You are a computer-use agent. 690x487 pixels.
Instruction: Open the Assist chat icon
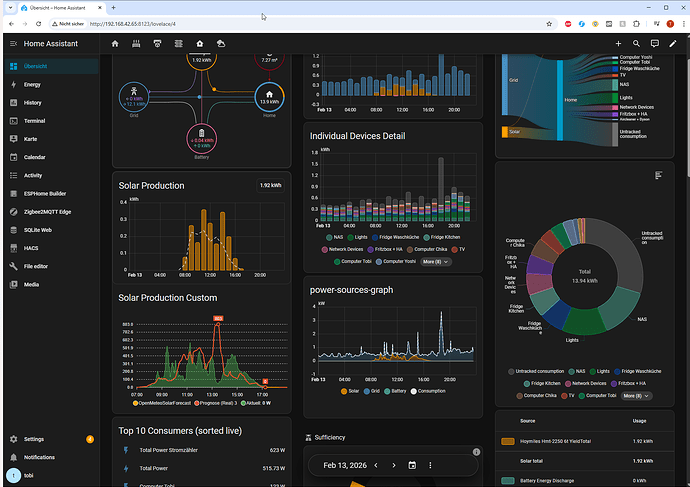tap(654, 44)
